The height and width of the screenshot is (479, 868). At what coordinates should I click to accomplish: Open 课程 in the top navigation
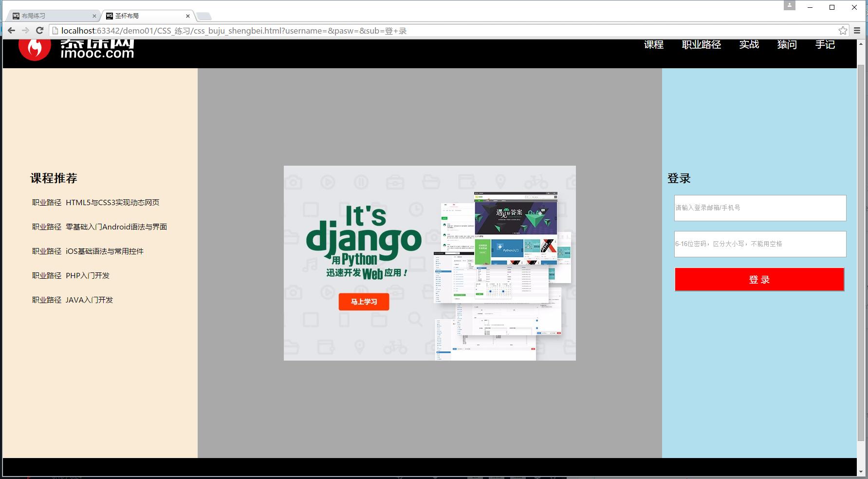(653, 44)
